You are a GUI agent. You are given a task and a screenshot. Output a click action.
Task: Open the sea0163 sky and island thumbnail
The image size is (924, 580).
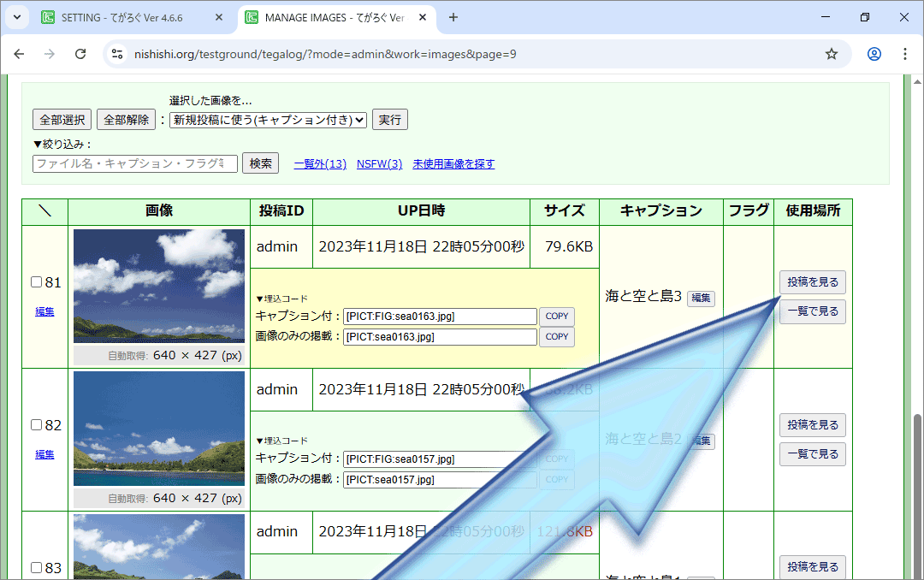(159, 286)
